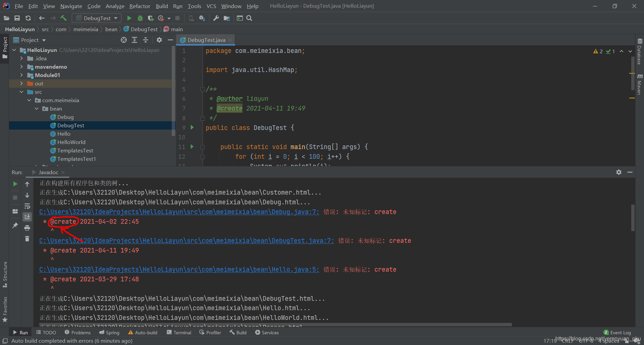Pin the Run tab icon
The width and height of the screenshot is (644, 345).
(15, 225)
